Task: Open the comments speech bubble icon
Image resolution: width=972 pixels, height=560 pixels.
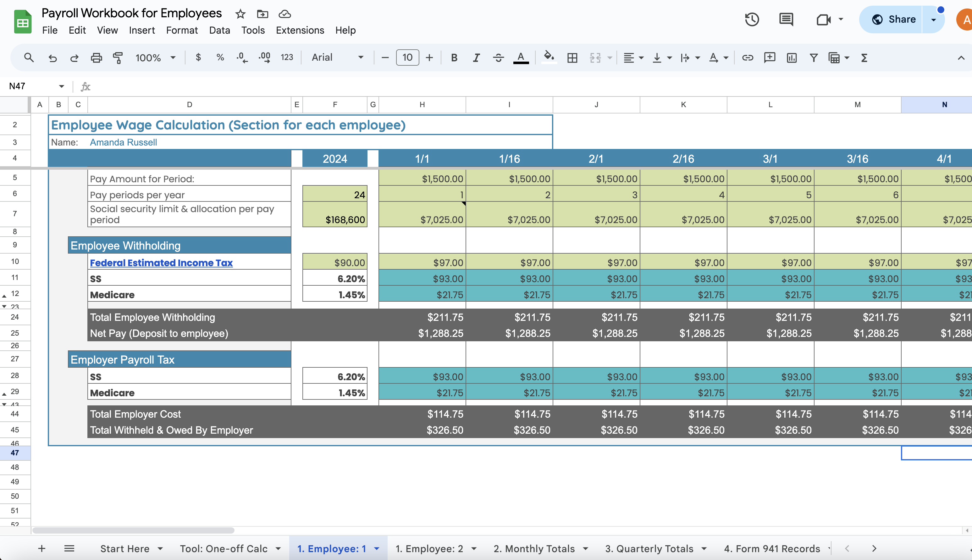Action: 786,19
